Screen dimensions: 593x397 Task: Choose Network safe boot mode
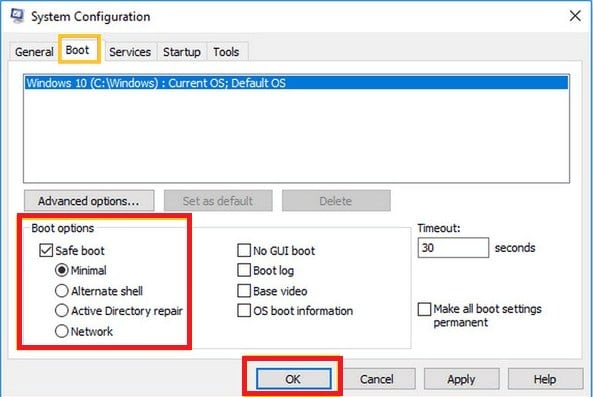click(62, 332)
